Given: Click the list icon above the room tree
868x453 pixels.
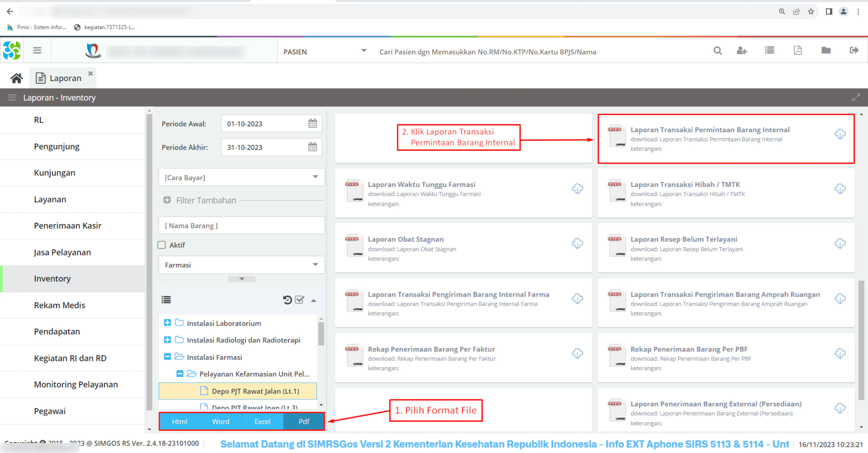Looking at the screenshot, I should click(x=166, y=299).
